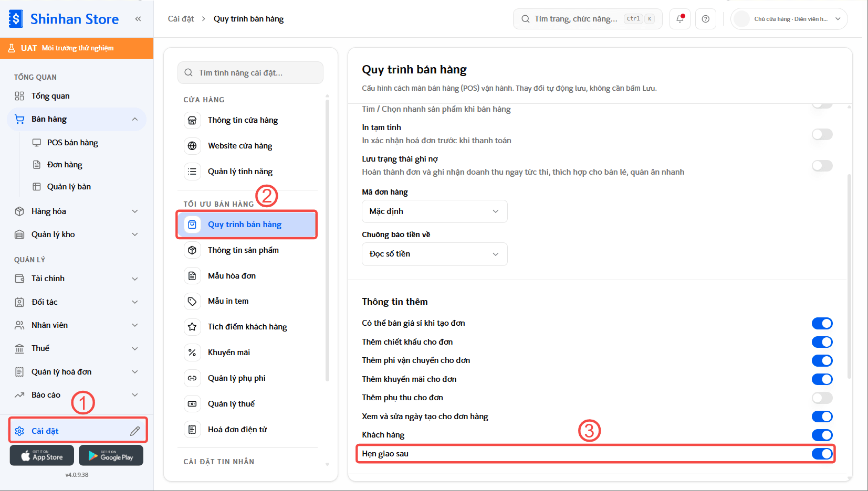Image resolution: width=868 pixels, height=491 pixels.
Task: Disable Thêm phí vận chuyển cho đơn
Action: click(822, 360)
